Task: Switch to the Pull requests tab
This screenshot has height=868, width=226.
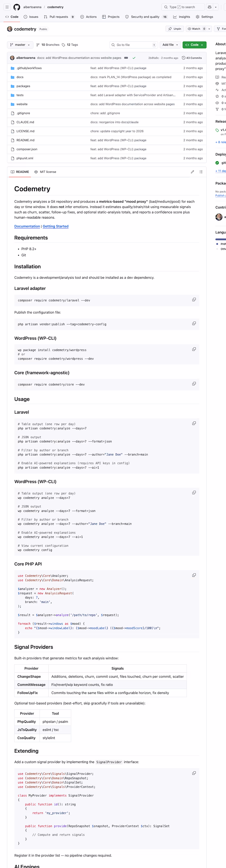Action: pos(58,16)
